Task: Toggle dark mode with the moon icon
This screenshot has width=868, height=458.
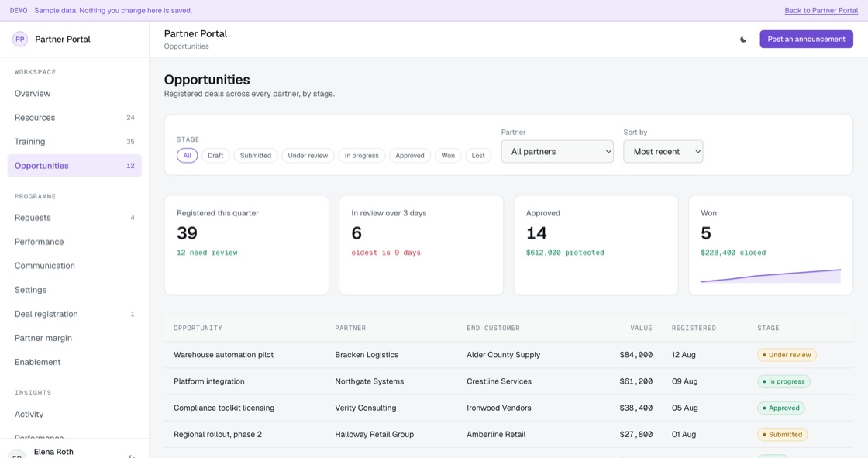Action: coord(743,40)
